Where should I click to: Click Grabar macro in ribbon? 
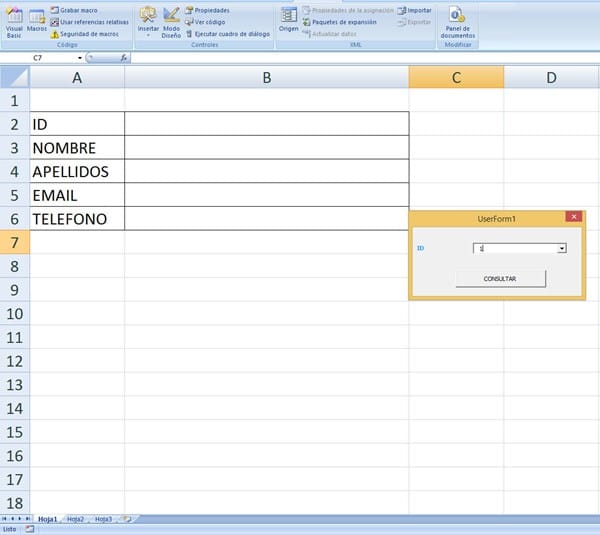pyautogui.click(x=78, y=10)
